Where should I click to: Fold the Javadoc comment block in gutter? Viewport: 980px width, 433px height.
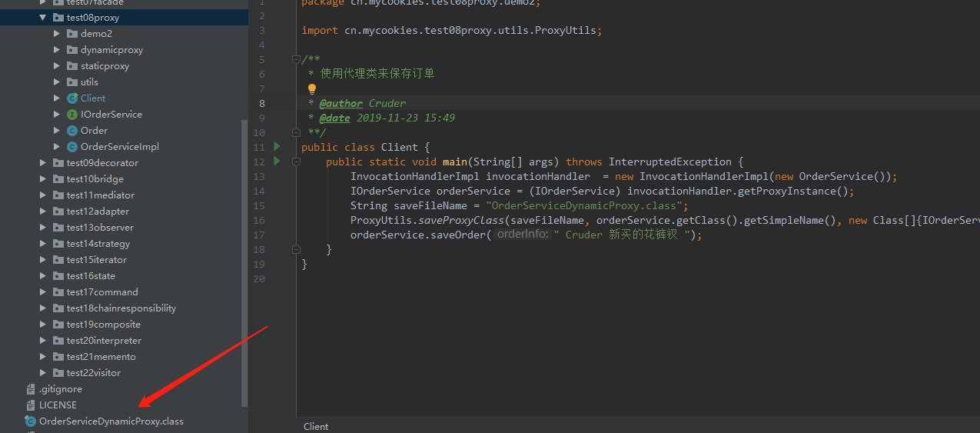(295, 59)
